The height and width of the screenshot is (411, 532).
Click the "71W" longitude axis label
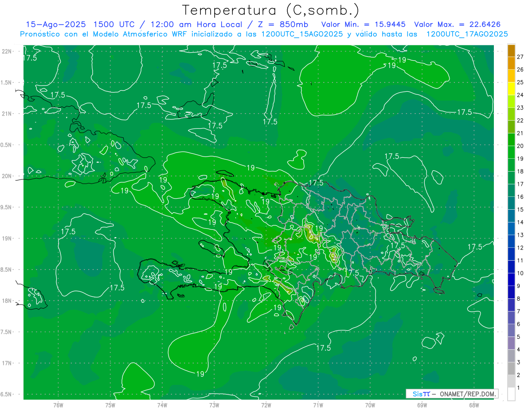tap(318, 405)
